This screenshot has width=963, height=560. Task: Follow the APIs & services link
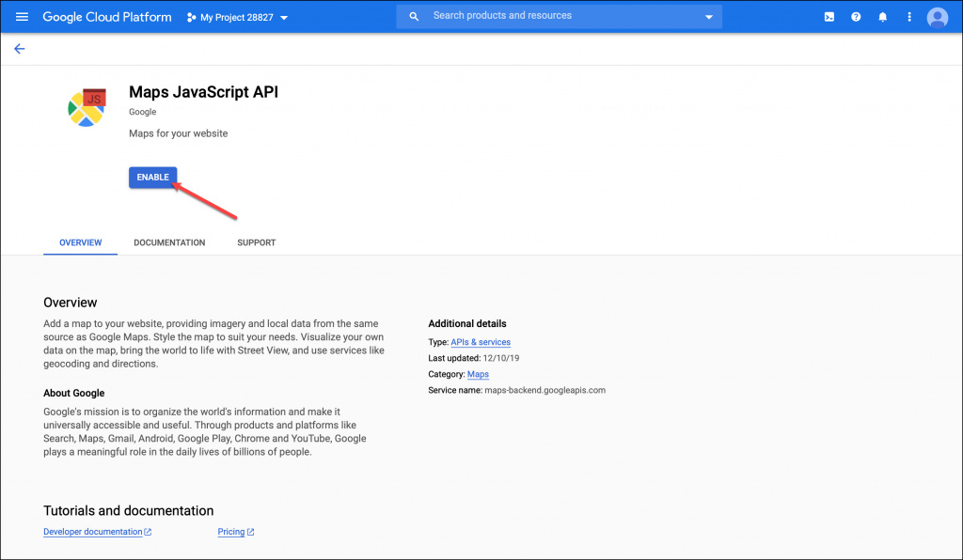(481, 342)
